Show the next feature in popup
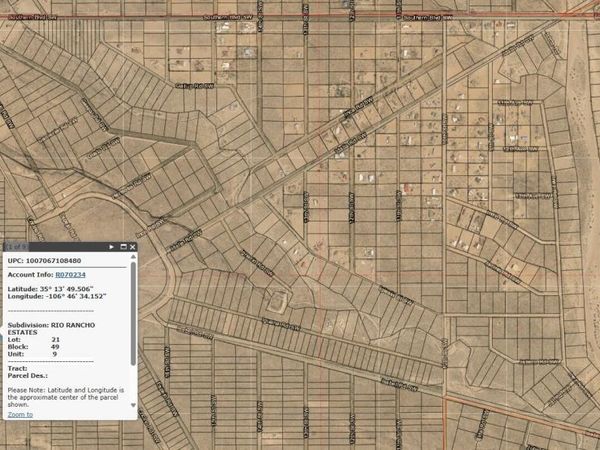The height and width of the screenshot is (450, 600). (x=110, y=246)
